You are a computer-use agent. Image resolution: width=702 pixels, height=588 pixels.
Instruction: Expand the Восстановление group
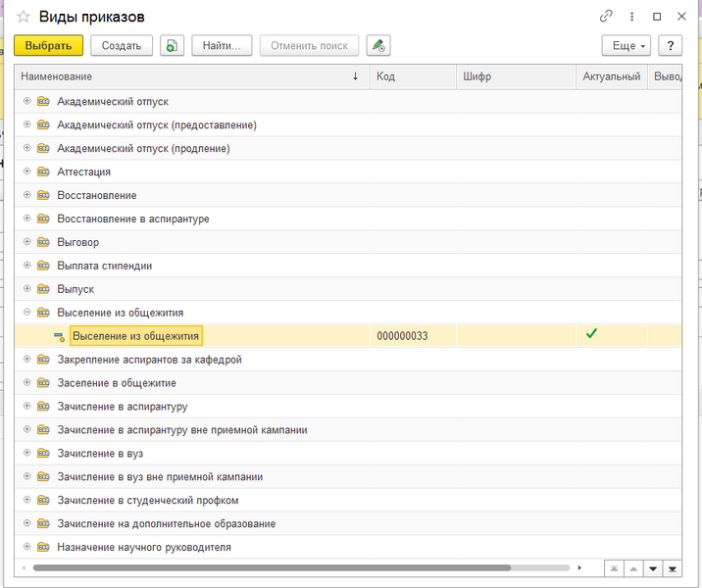tap(26, 195)
